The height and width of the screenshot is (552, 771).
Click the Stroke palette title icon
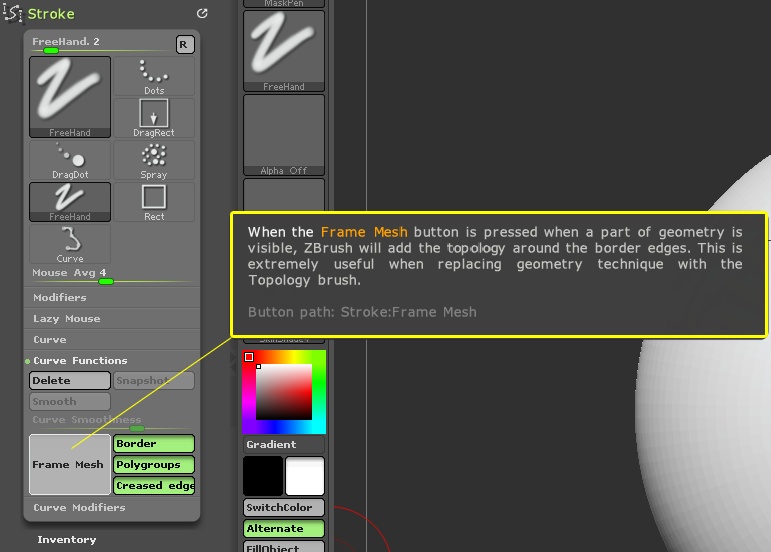pos(13,13)
